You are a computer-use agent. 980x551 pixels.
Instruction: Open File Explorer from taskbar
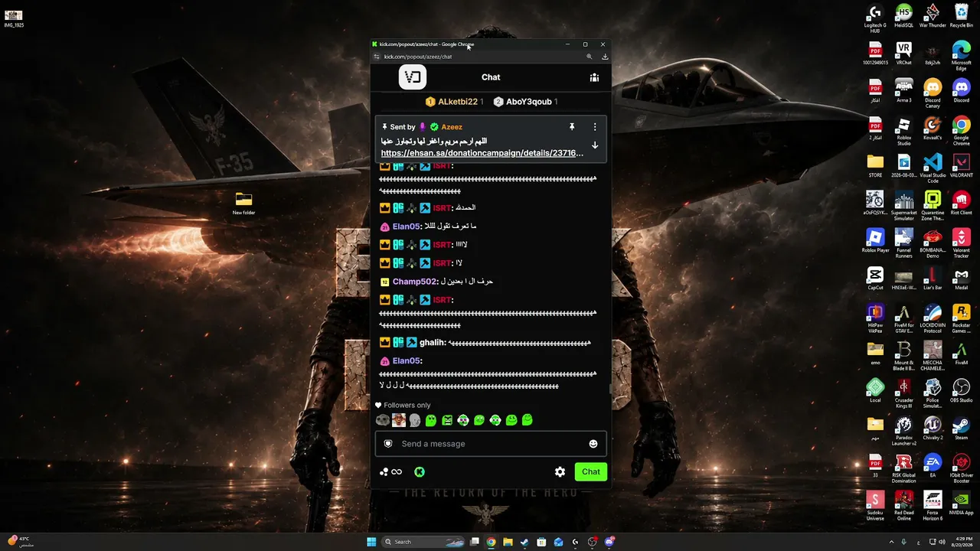pyautogui.click(x=508, y=542)
